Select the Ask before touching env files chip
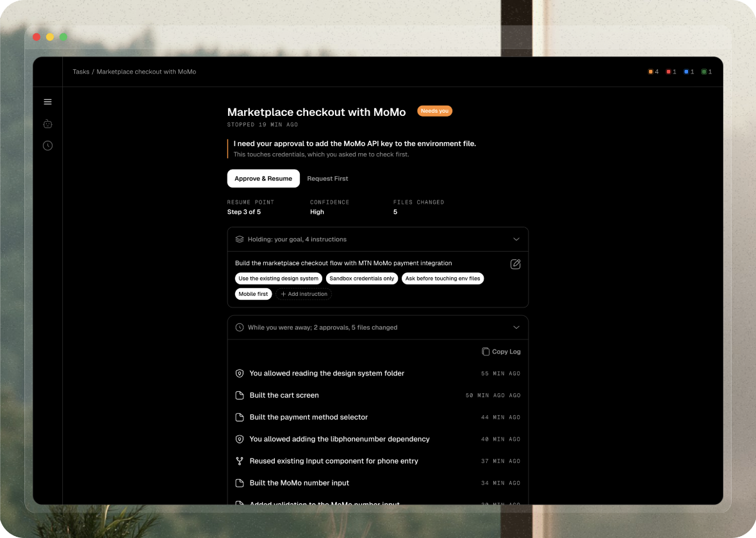 coord(443,279)
